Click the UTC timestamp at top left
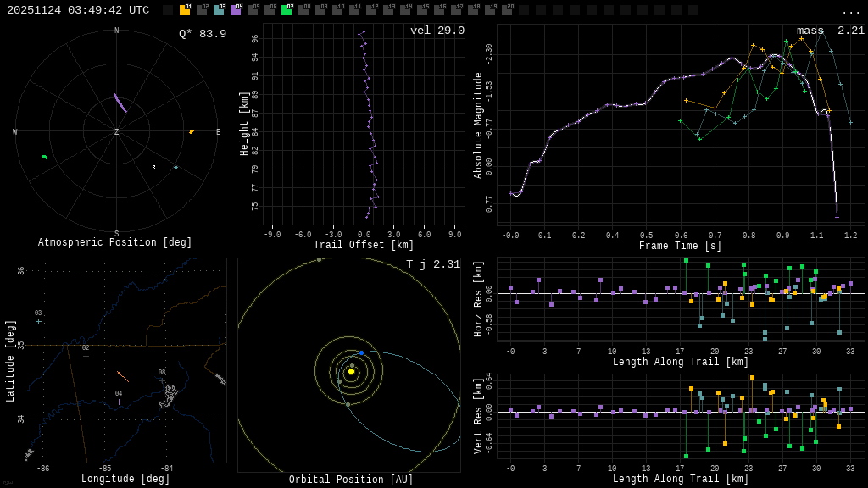The width and height of the screenshot is (868, 488). [x=78, y=10]
